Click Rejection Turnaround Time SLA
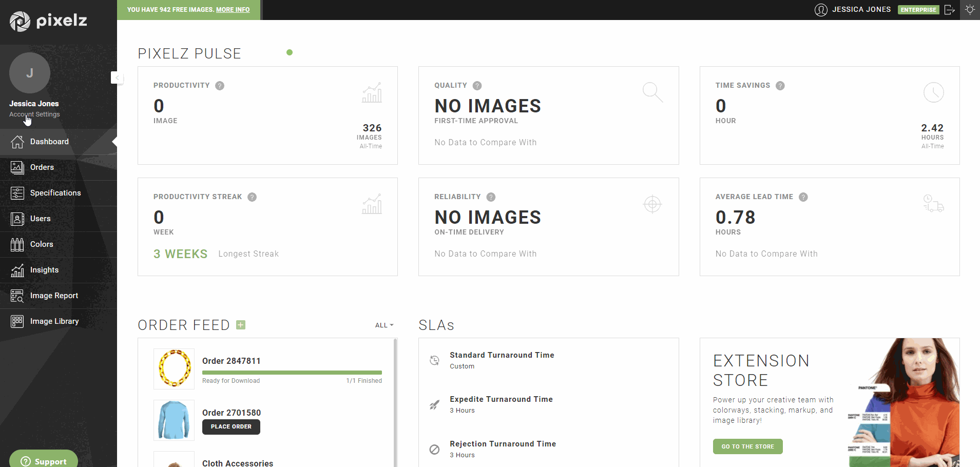This screenshot has height=467, width=980. 503,444
